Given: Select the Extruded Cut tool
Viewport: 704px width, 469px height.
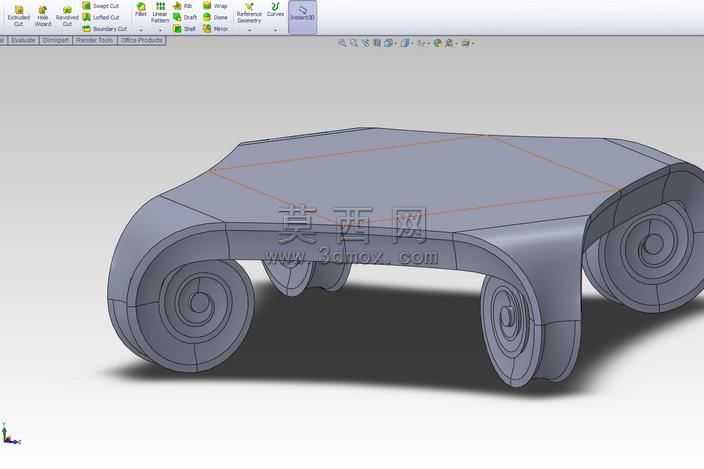Looking at the screenshot, I should (18, 16).
